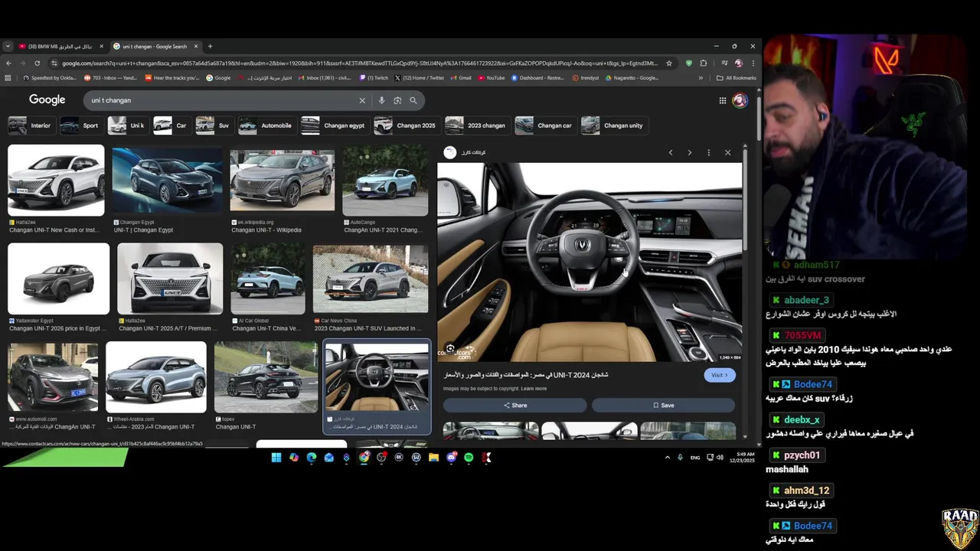Clear the search box with the X icon
980x551 pixels.
click(362, 100)
